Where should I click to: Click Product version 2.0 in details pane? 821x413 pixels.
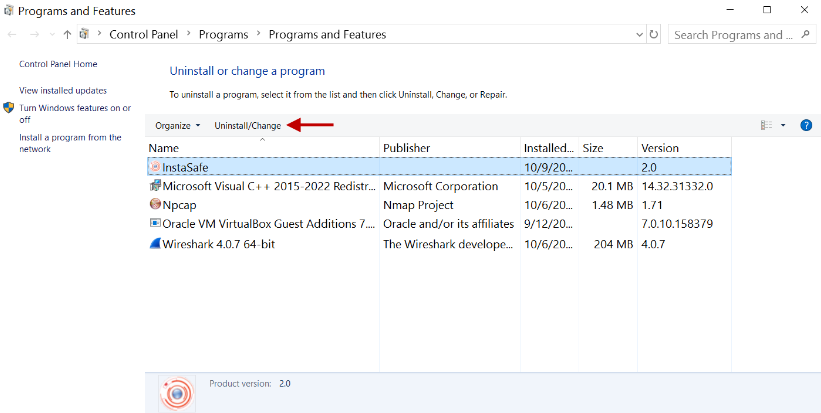point(250,384)
